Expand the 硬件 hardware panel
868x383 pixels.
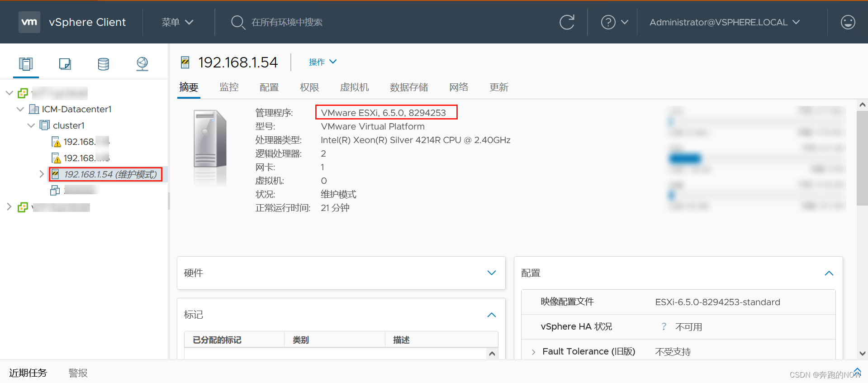(492, 273)
